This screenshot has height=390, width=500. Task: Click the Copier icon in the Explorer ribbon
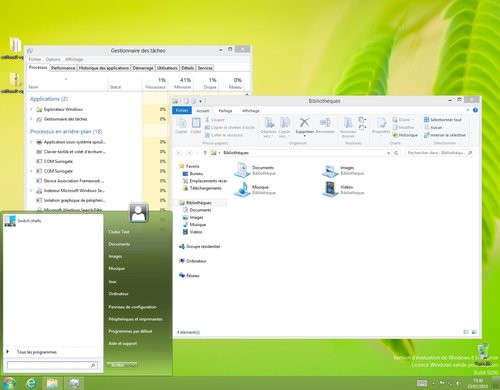pyautogui.click(x=181, y=123)
